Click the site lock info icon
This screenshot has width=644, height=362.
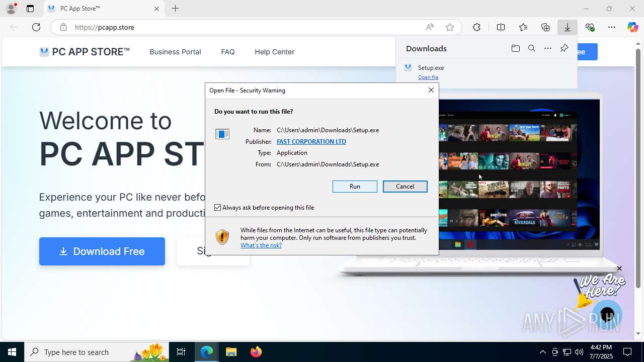point(63,27)
